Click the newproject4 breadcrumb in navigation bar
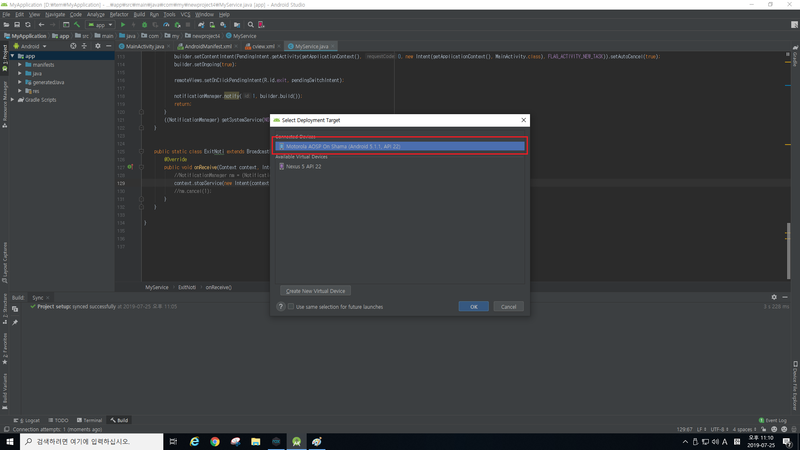Image resolution: width=800 pixels, height=450 pixels. (x=203, y=36)
